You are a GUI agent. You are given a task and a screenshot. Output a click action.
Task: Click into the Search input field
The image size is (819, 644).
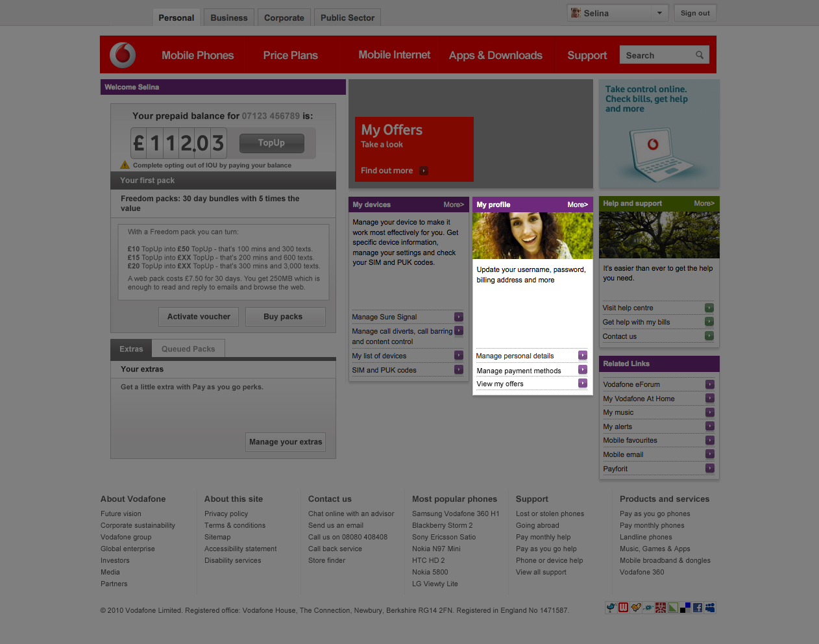[x=657, y=55]
